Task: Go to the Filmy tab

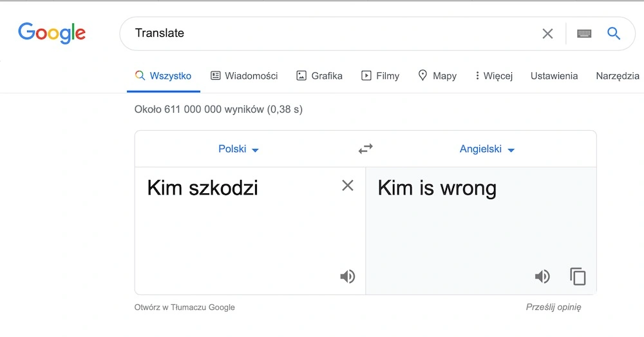Action: pos(381,76)
